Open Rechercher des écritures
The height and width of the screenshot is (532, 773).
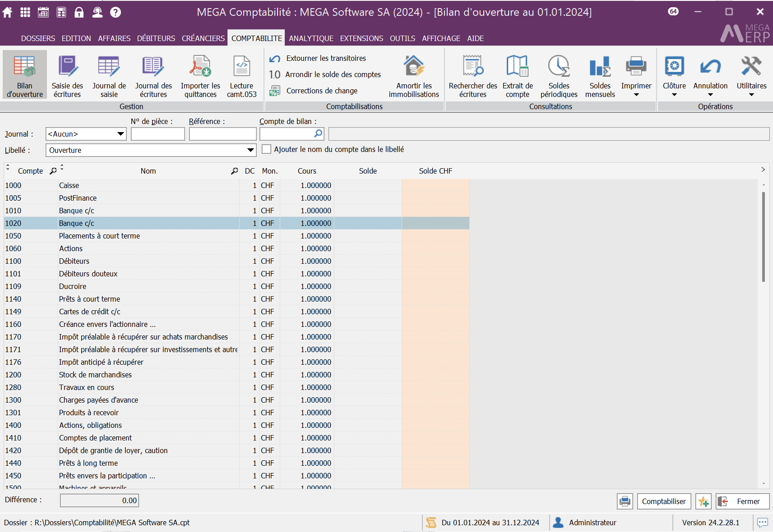pyautogui.click(x=473, y=77)
